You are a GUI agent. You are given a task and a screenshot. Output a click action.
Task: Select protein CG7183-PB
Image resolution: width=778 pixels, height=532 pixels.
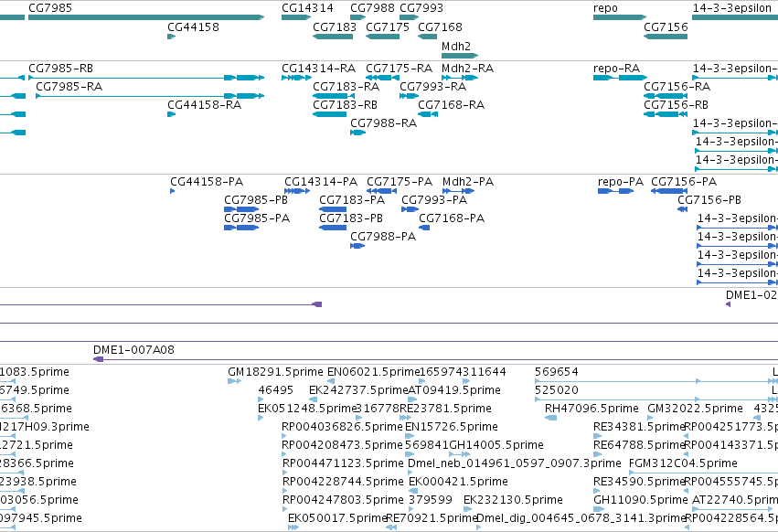point(333,228)
